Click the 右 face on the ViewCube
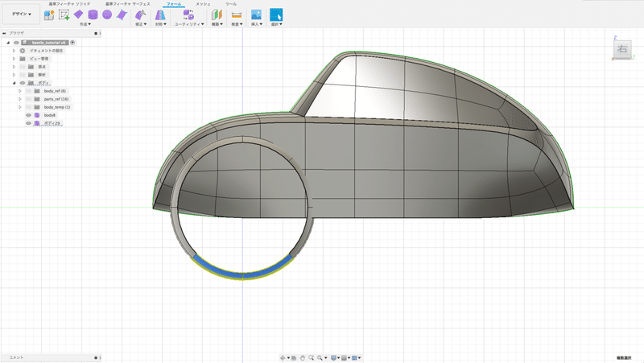 [621, 50]
